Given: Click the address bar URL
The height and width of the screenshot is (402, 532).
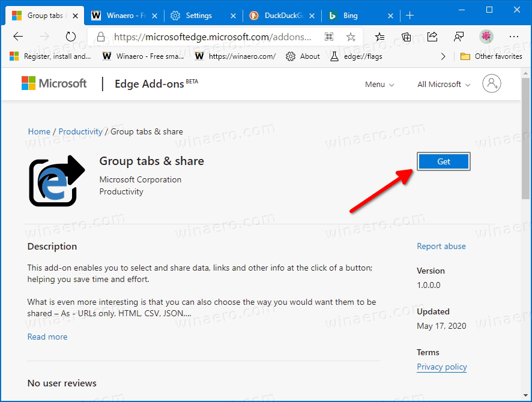Looking at the screenshot, I should pyautogui.click(x=213, y=37).
